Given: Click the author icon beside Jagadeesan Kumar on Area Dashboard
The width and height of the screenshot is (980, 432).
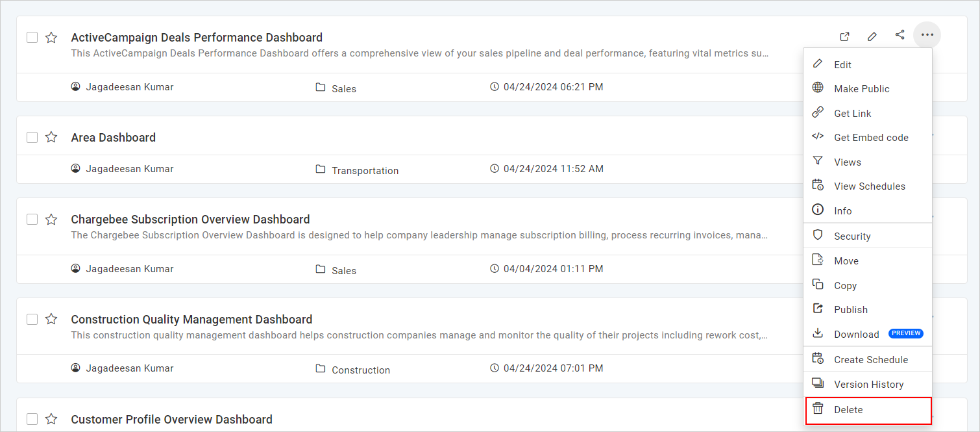Looking at the screenshot, I should tap(75, 168).
